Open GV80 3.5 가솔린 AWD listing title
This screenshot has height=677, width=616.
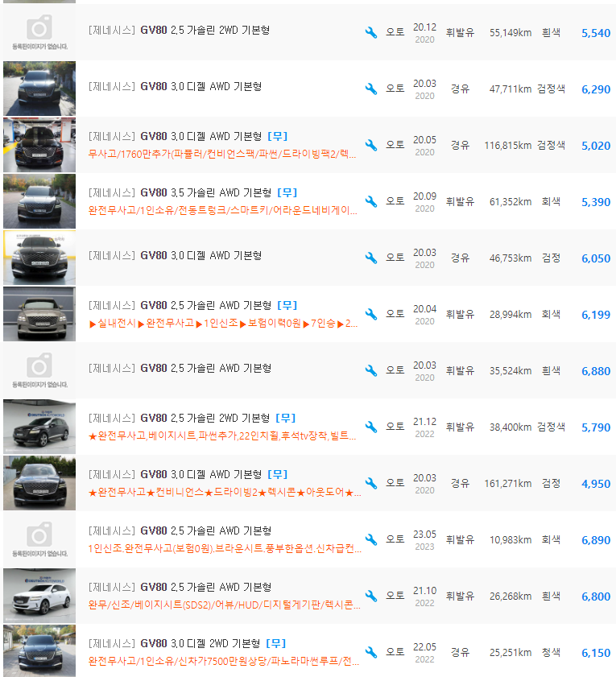180,192
